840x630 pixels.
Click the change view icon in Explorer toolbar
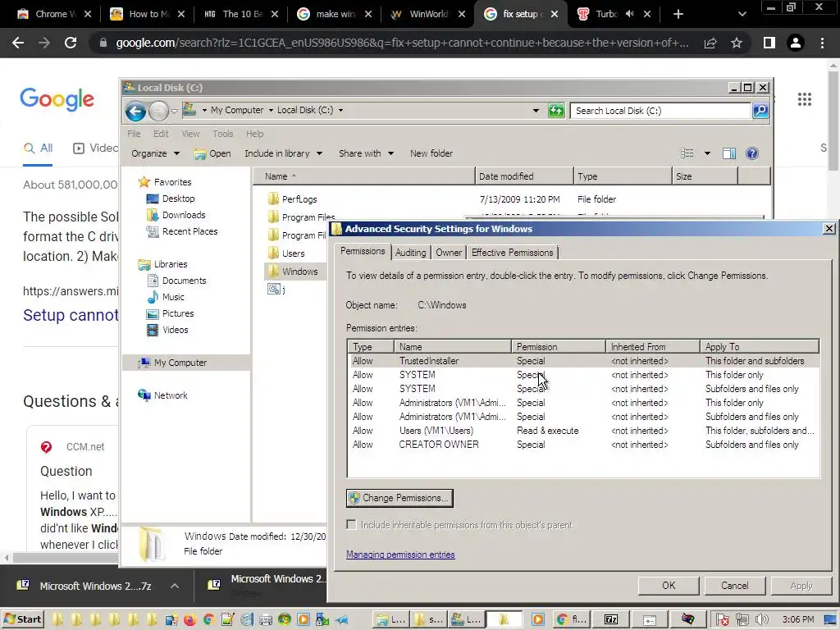coord(687,153)
